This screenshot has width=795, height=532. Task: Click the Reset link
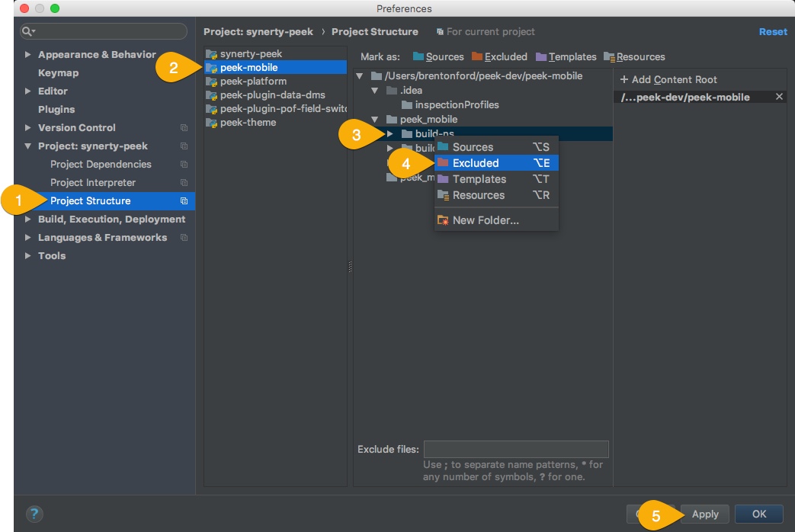(773, 31)
